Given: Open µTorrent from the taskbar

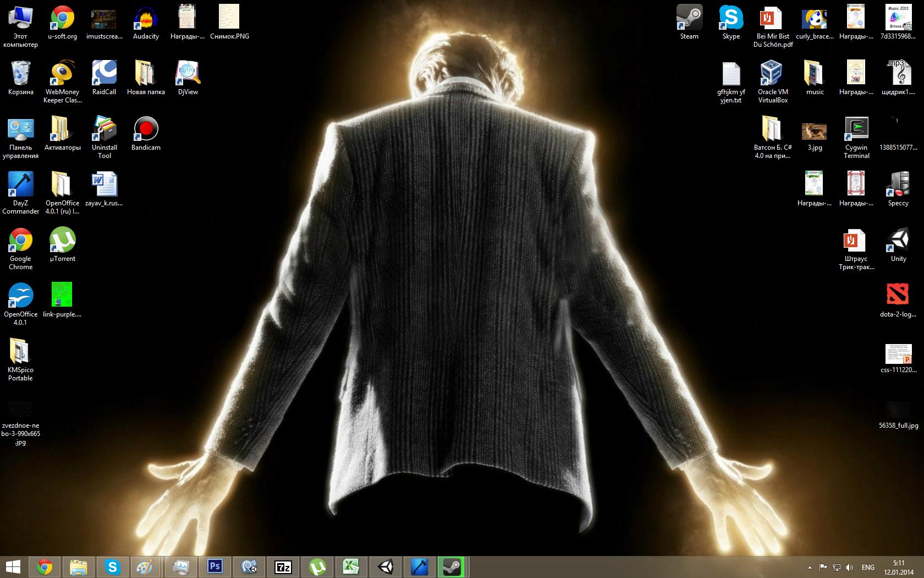Looking at the screenshot, I should 317,566.
